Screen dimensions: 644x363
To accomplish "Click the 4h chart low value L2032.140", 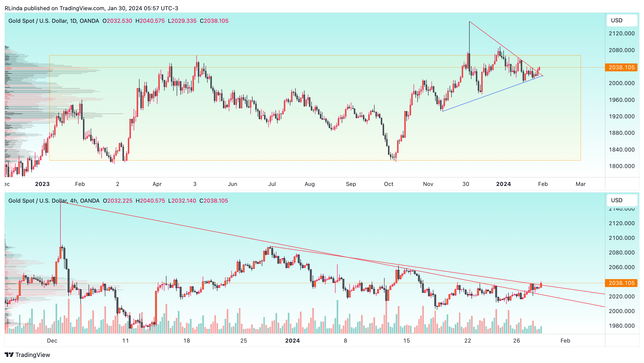I will [x=182, y=201].
